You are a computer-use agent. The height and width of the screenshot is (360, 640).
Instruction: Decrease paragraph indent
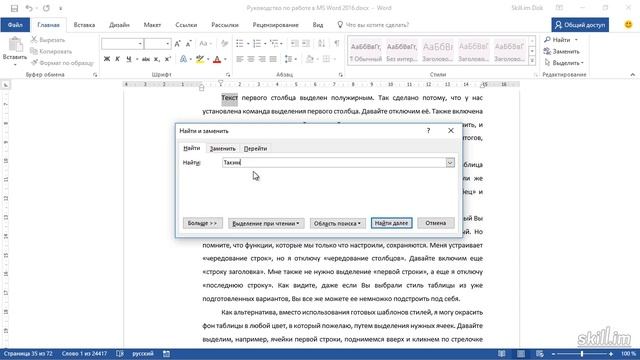tap(295, 43)
